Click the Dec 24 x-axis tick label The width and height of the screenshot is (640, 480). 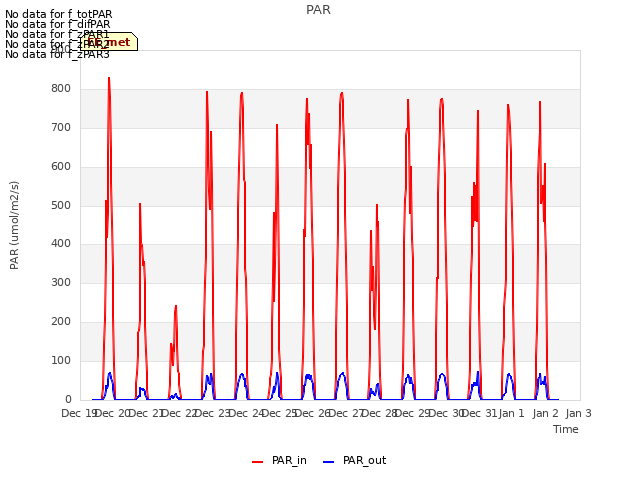(246, 413)
